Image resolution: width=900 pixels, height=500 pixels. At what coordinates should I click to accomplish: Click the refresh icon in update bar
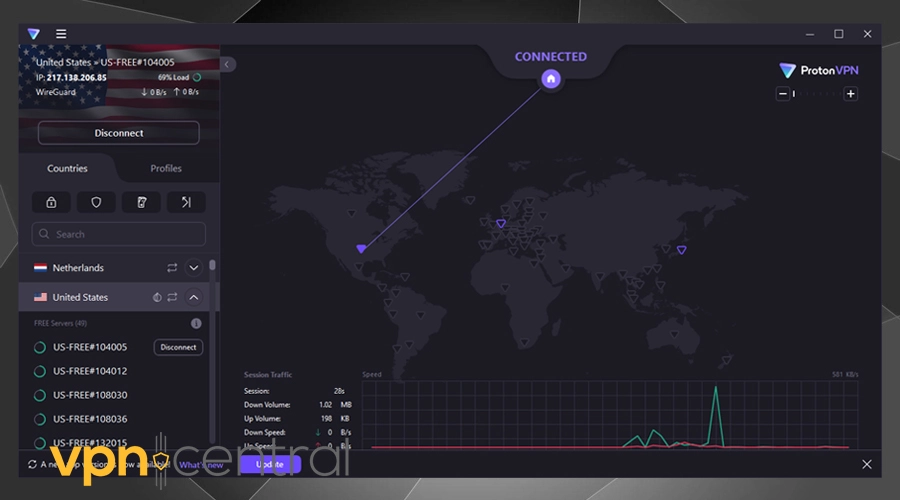32,464
